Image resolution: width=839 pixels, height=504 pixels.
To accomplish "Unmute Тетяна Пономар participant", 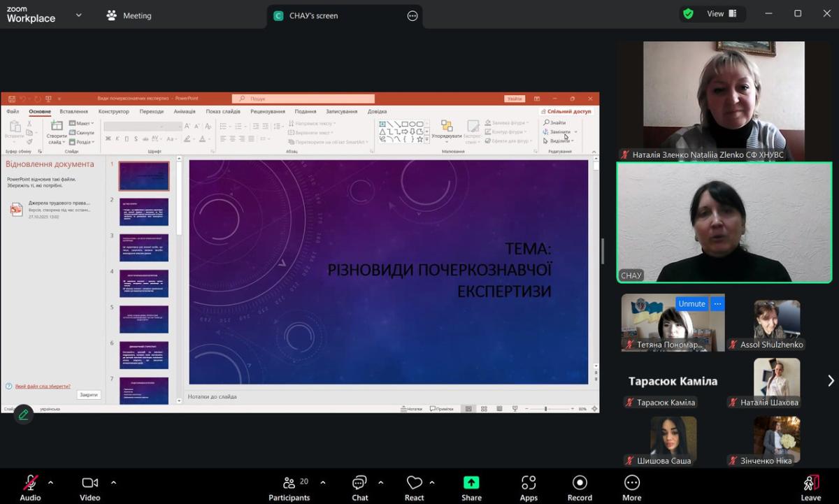I will tap(691, 304).
